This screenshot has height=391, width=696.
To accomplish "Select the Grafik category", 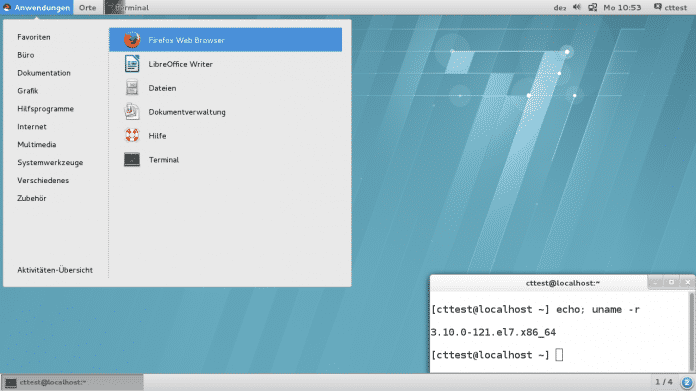I will [28, 91].
